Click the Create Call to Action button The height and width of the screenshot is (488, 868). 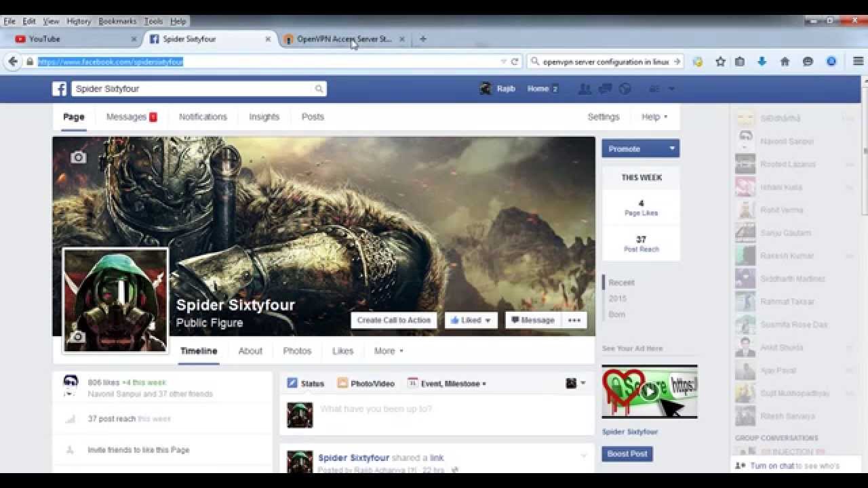[394, 321]
